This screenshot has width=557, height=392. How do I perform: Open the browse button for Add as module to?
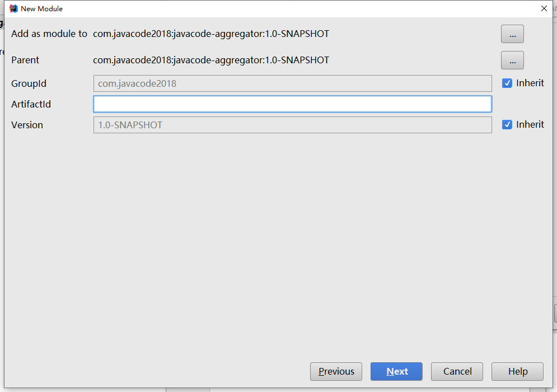[x=512, y=34]
